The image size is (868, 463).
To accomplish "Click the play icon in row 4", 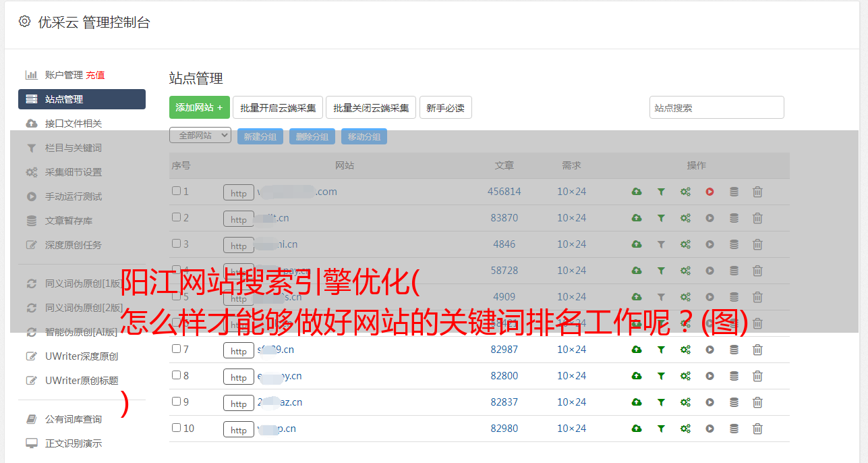I will pos(710,271).
